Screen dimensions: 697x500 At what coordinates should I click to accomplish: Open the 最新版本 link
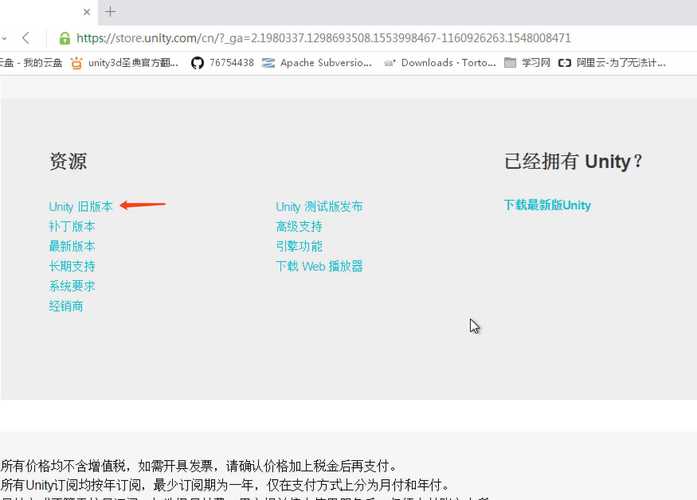click(x=72, y=246)
